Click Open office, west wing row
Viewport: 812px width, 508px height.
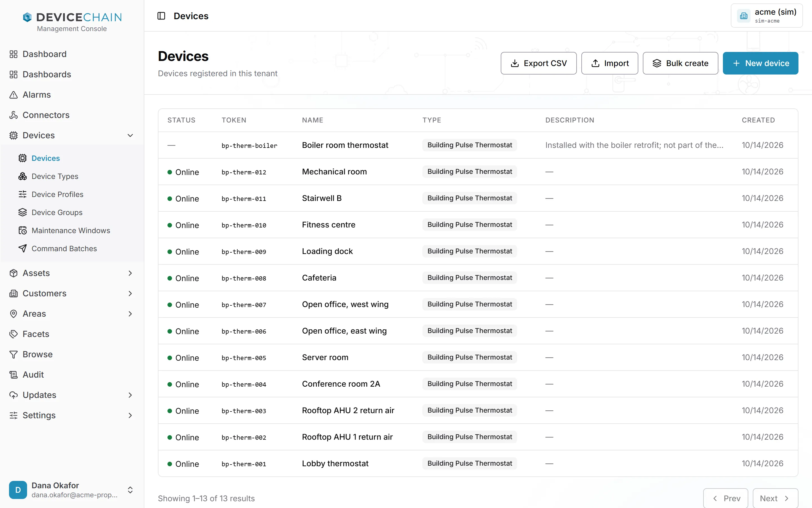[x=478, y=305]
